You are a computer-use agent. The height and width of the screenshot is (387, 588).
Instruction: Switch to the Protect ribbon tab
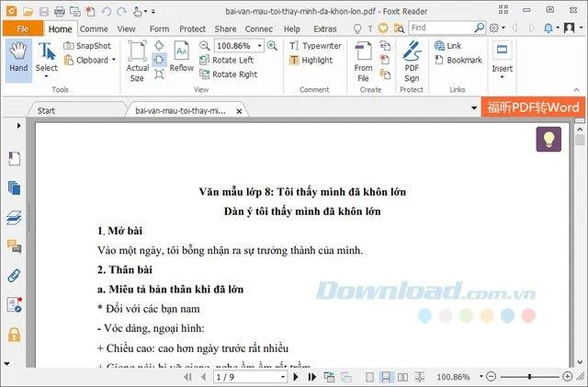(x=192, y=28)
